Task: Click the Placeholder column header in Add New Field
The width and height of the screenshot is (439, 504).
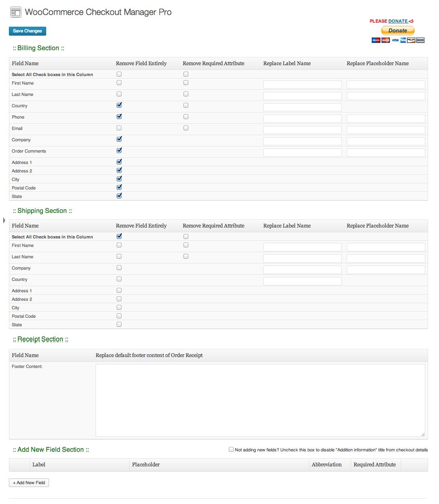Action: tap(146, 465)
